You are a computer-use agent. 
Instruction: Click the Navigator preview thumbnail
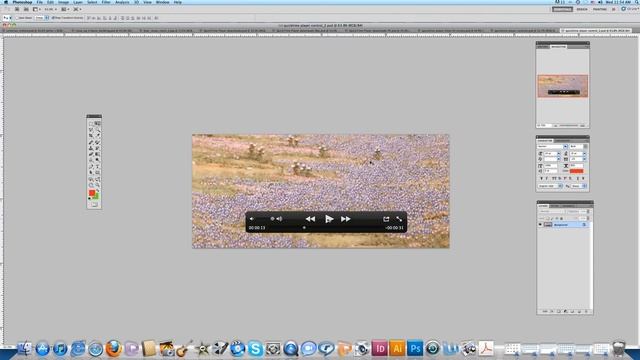(563, 86)
